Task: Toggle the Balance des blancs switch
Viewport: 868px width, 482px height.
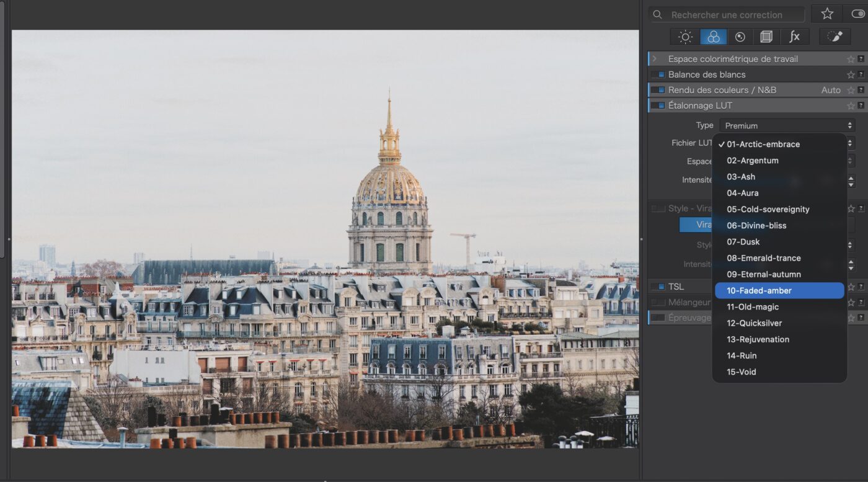Action: [x=658, y=74]
